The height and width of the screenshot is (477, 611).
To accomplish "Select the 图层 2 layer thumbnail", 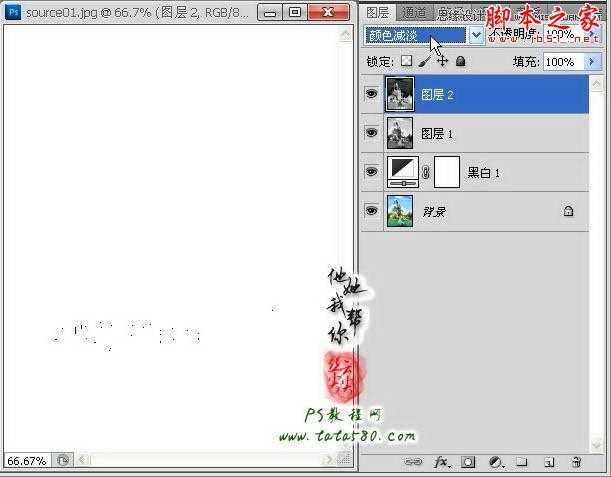I will click(x=400, y=94).
